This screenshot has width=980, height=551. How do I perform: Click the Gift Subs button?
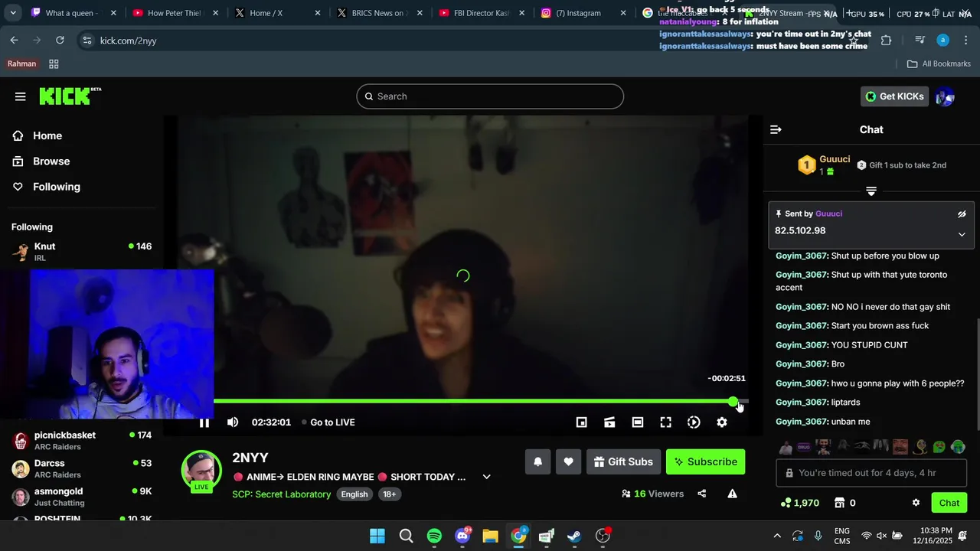623,461
